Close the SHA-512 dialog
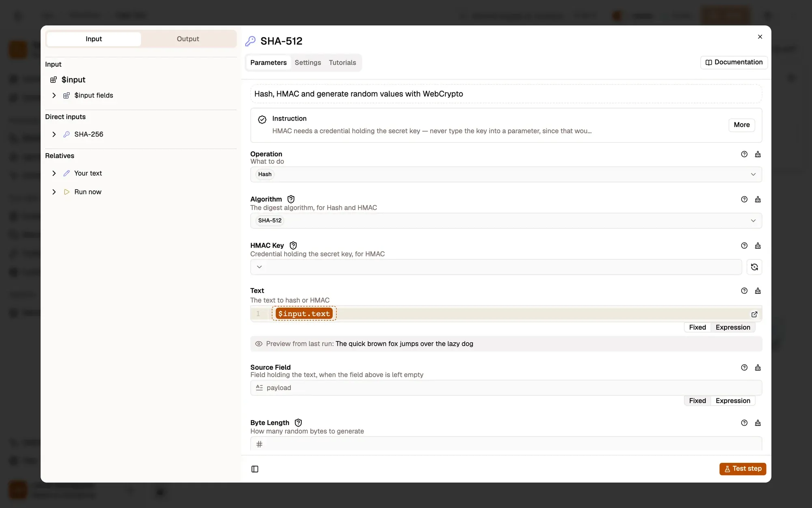This screenshot has width=812, height=508. coord(760,37)
